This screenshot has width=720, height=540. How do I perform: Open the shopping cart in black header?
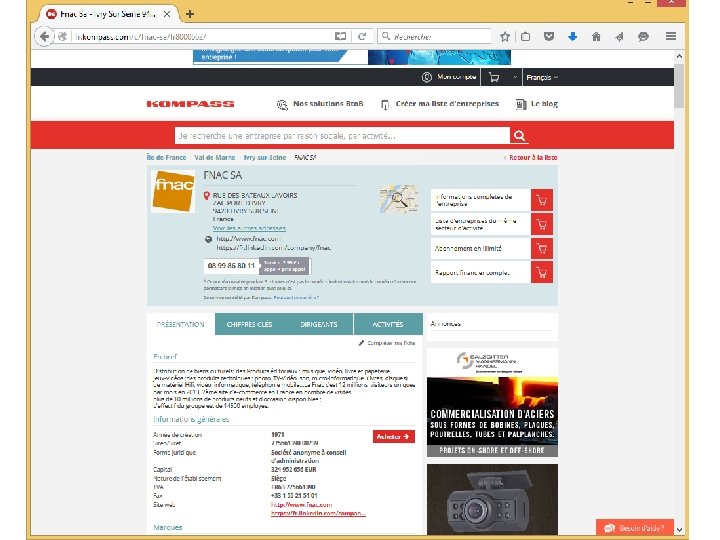coord(494,77)
